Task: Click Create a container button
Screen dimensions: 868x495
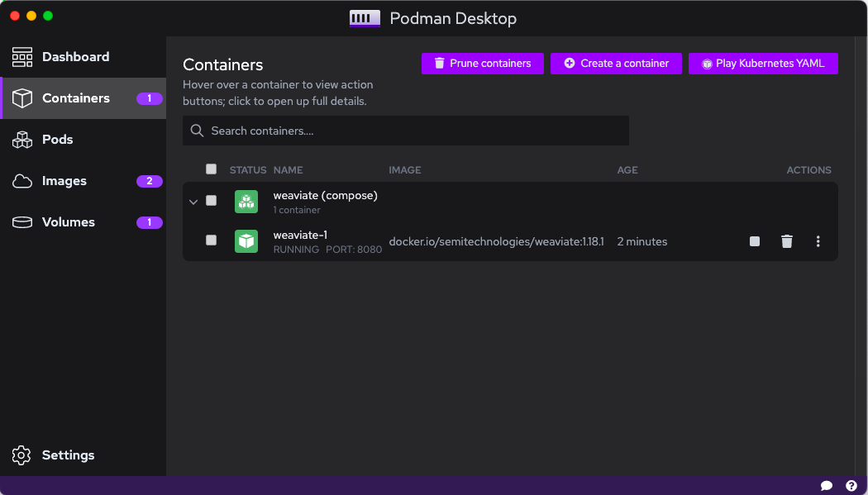Action: (616, 64)
